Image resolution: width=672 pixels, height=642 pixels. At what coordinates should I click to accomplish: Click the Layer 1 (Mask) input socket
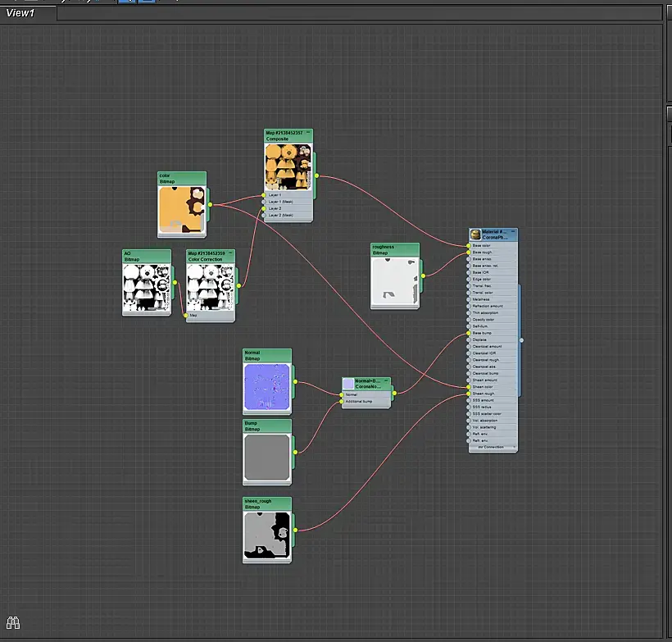coord(264,202)
